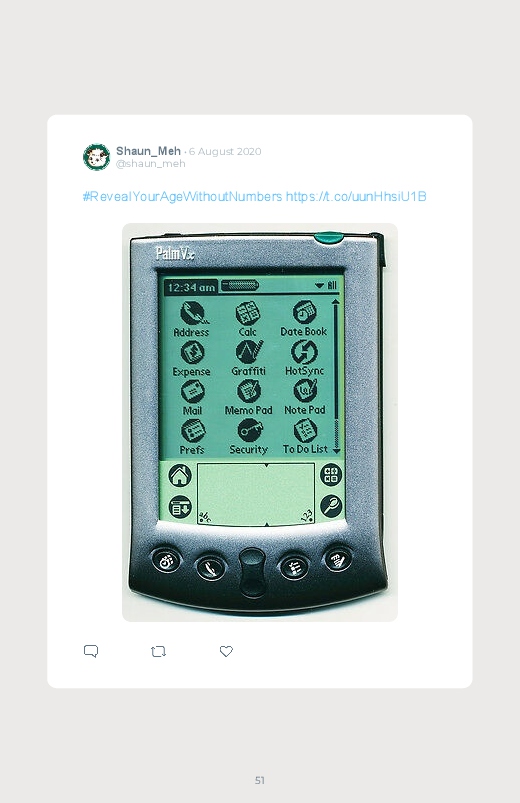
Task: Open the Address app icon
Action: (193, 313)
